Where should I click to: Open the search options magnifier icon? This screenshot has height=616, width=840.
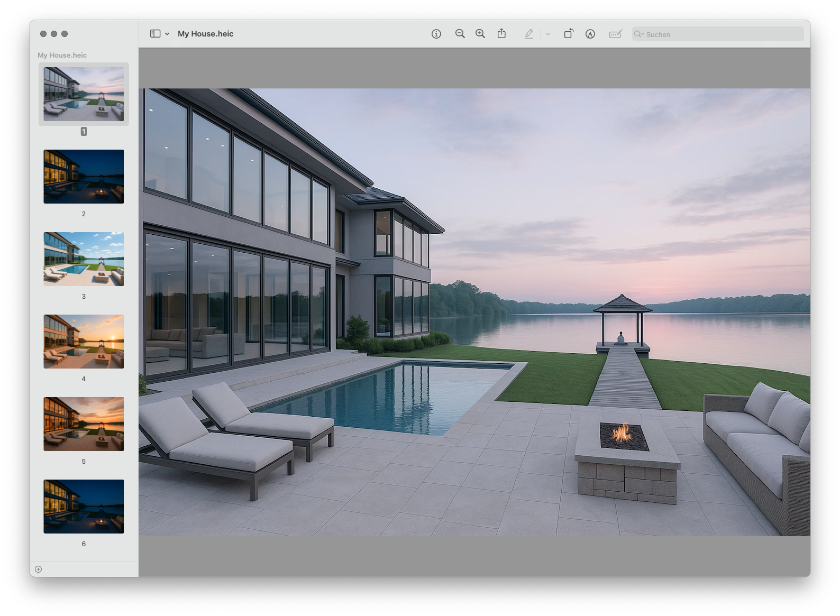click(x=639, y=34)
